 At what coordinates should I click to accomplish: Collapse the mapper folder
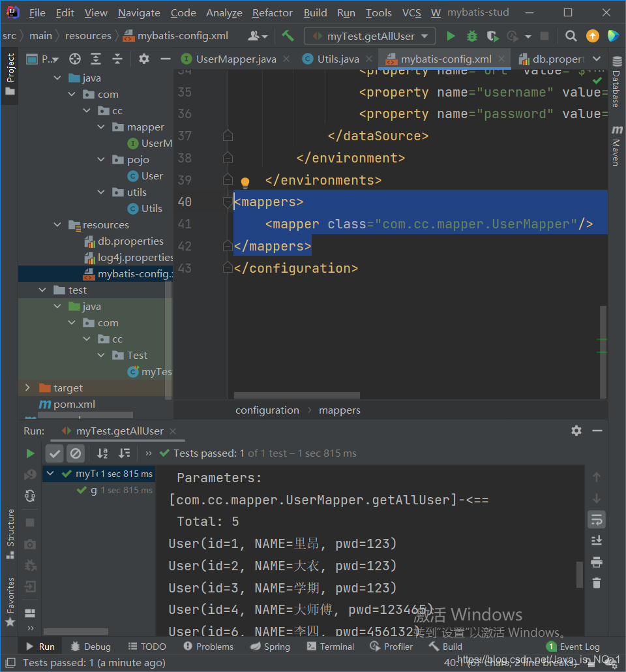(101, 127)
